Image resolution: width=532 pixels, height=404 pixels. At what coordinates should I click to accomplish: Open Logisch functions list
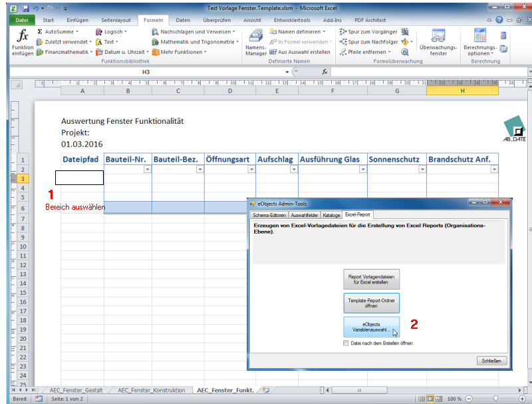tap(111, 31)
